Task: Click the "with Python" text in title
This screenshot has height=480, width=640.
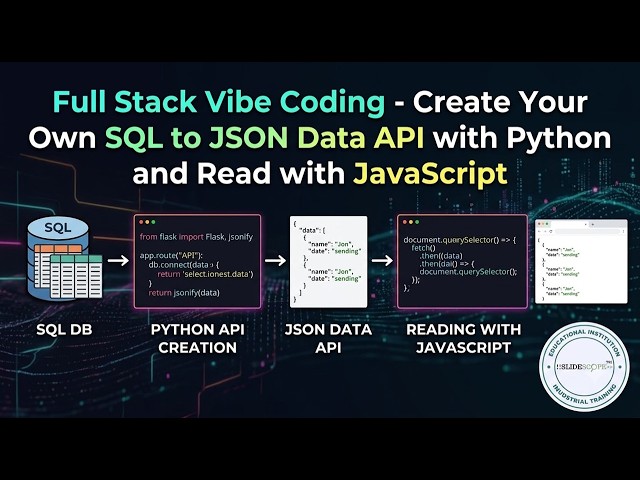Action: pos(522,138)
